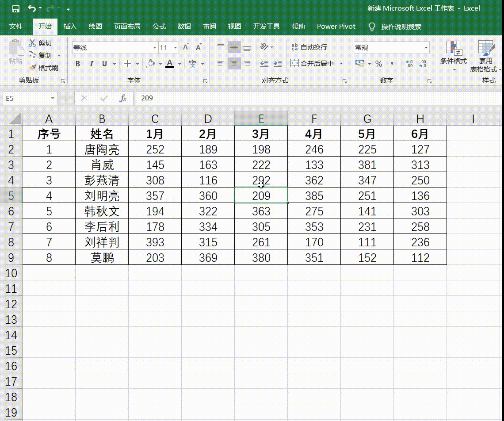Click the increase decimal icon
504x421 pixels.
click(x=409, y=64)
